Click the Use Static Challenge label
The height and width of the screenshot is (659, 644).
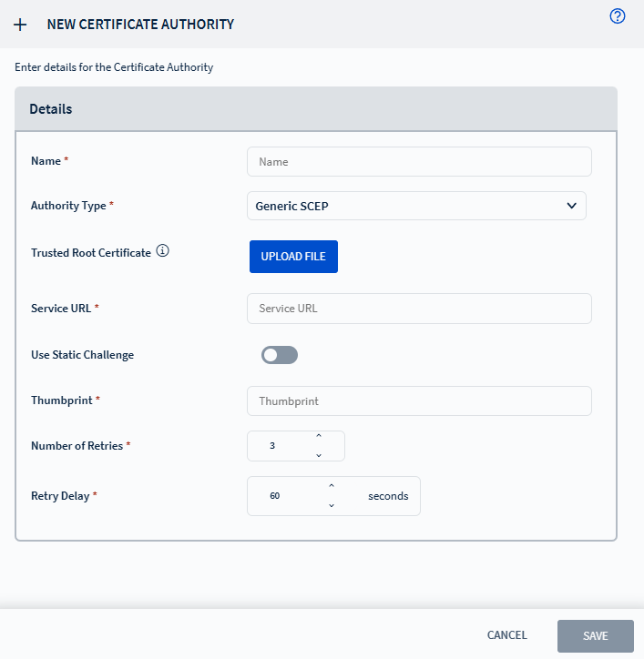[83, 355]
